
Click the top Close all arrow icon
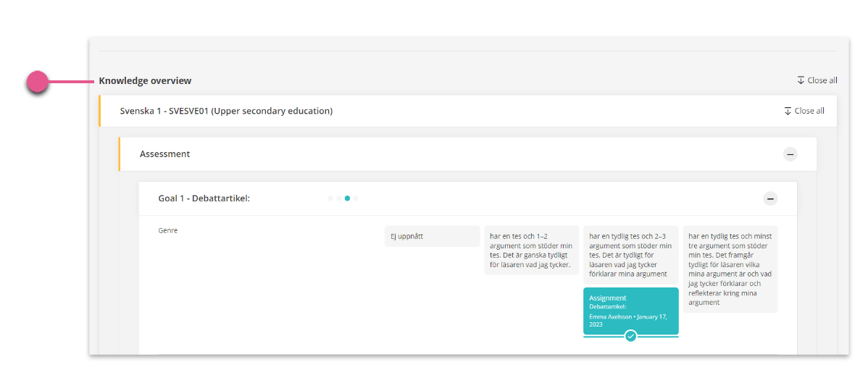pyautogui.click(x=801, y=80)
